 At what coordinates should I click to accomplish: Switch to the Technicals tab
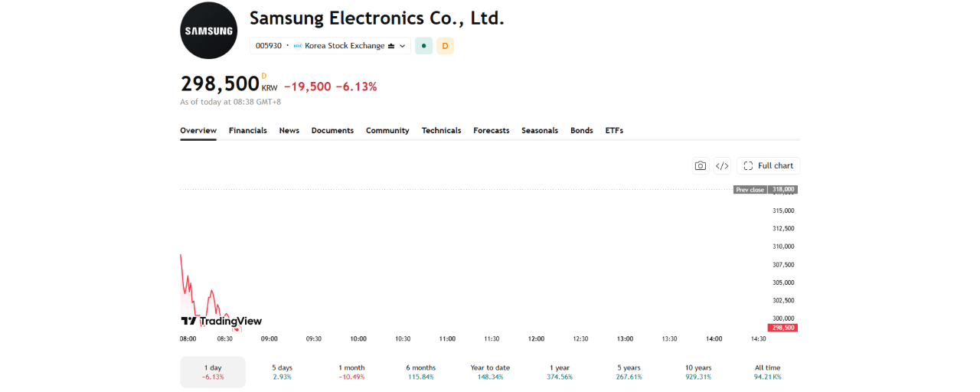tap(441, 131)
